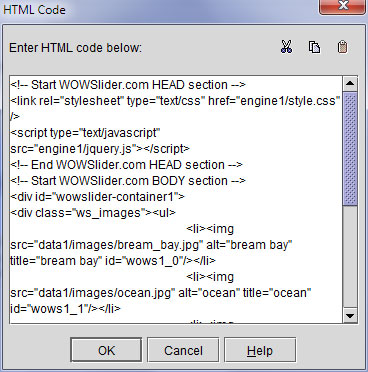The height and width of the screenshot is (372, 368).
Task: Close the HTML Code dialog window
Action: (x=343, y=7)
